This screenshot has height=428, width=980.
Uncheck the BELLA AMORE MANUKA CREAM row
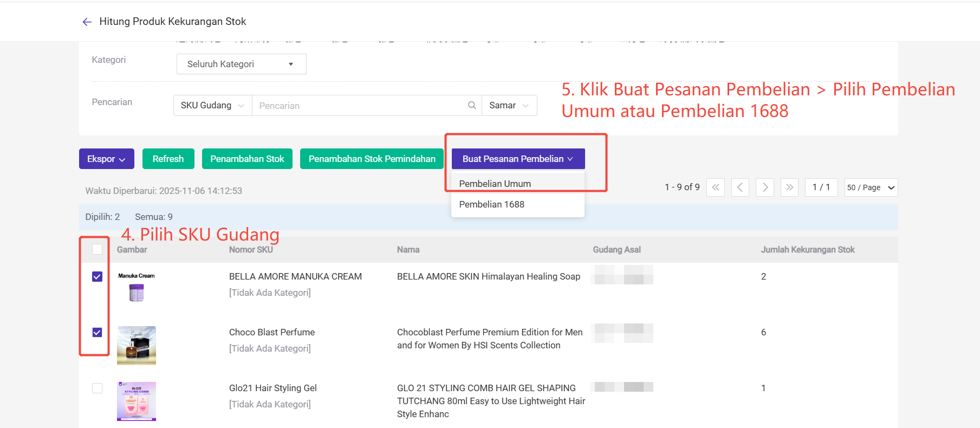97,277
